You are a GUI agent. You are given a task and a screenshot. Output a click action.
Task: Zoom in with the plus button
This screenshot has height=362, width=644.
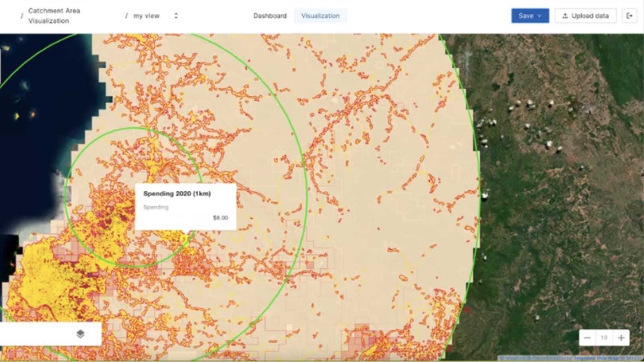pos(621,338)
